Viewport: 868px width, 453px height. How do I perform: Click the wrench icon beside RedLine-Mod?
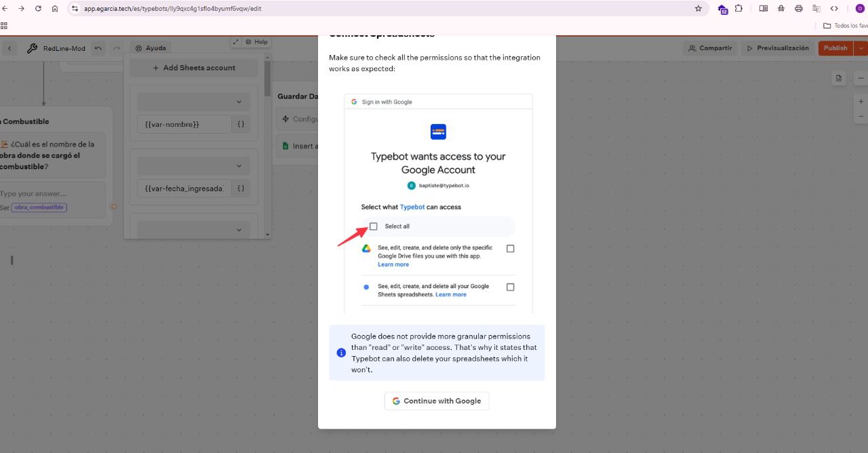pyautogui.click(x=32, y=48)
